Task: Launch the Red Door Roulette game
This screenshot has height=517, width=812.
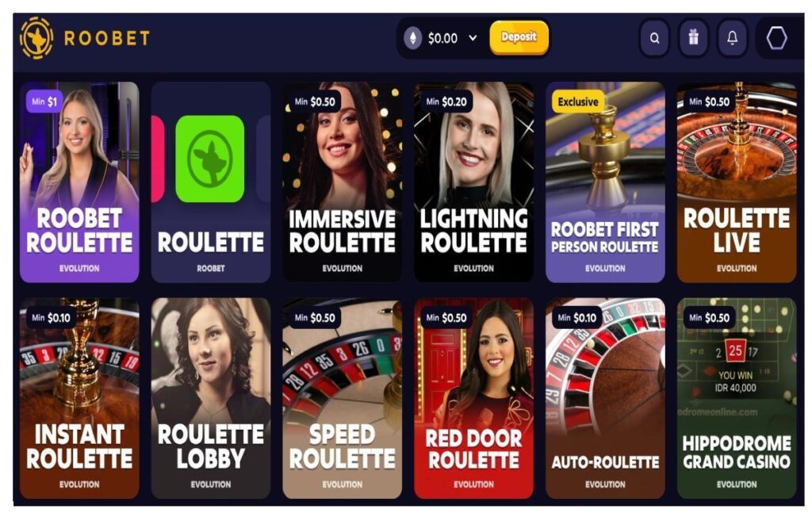Action: (x=474, y=398)
